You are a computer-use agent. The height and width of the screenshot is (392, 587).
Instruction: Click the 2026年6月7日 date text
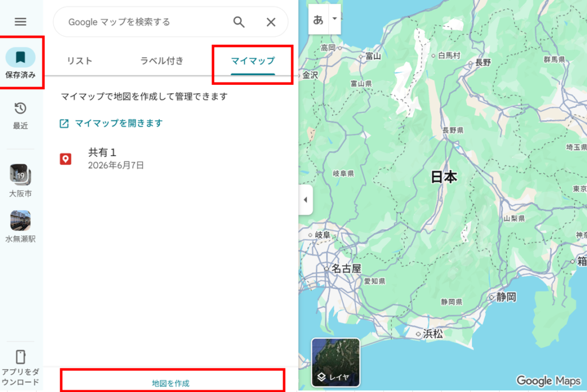(x=116, y=165)
